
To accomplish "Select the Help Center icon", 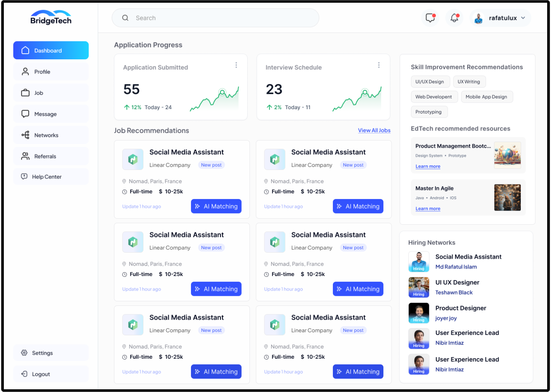I will click(25, 176).
